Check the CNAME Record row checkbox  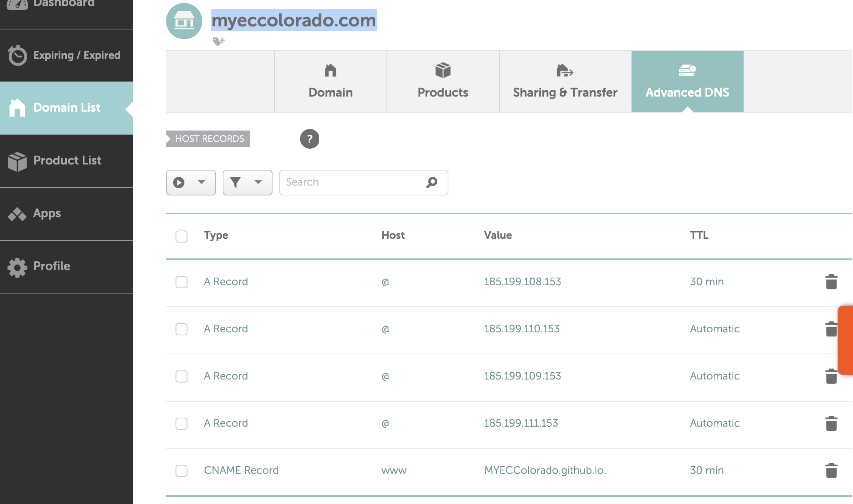(182, 471)
